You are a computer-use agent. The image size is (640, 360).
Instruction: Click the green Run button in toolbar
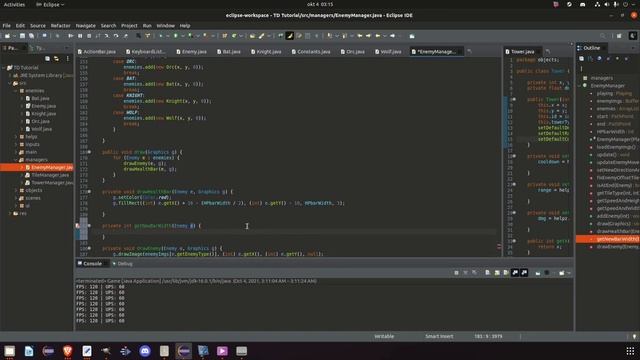[x=176, y=36]
